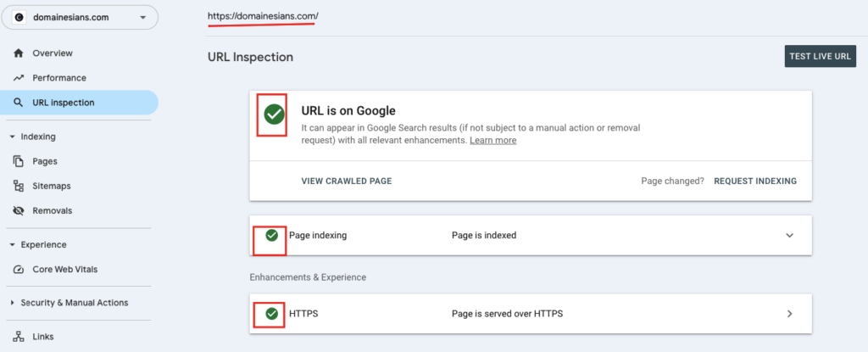This screenshot has width=868, height=352.
Task: Click the Experience section label
Action: coord(44,245)
